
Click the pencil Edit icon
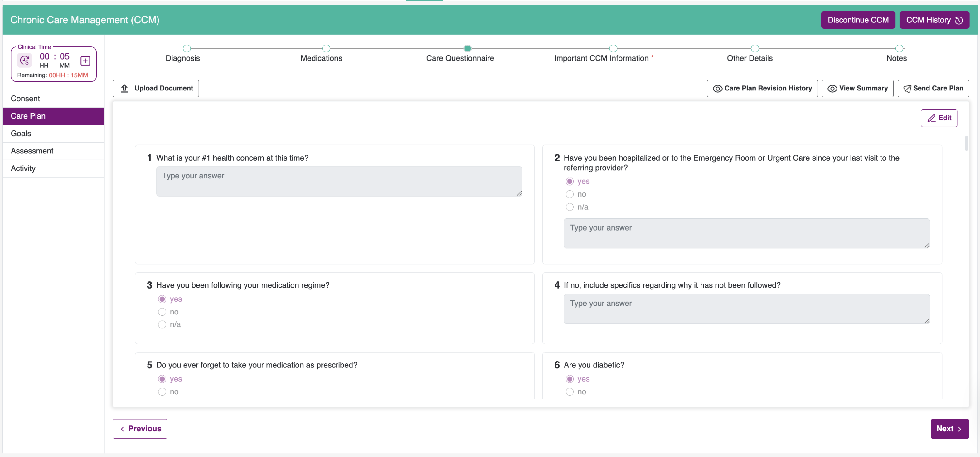coord(931,118)
